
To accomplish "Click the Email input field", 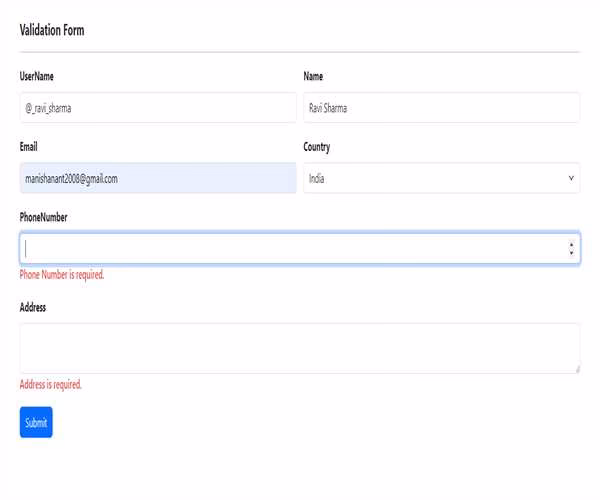I will tap(158, 178).
